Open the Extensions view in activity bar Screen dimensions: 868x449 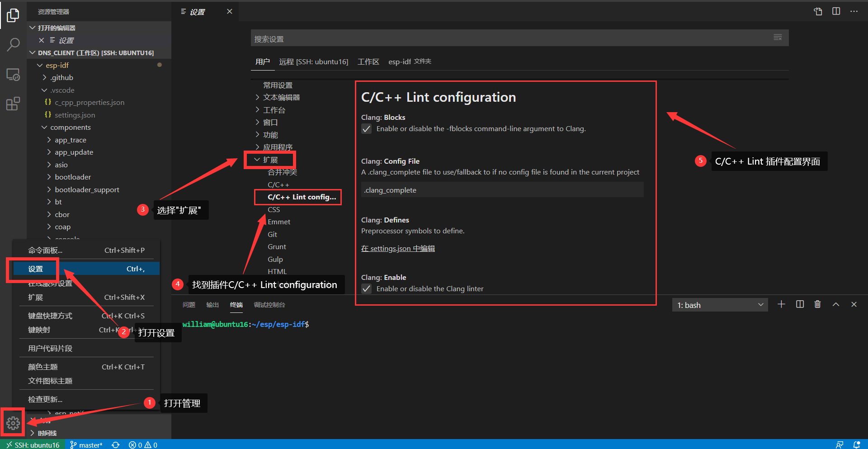coord(13,104)
